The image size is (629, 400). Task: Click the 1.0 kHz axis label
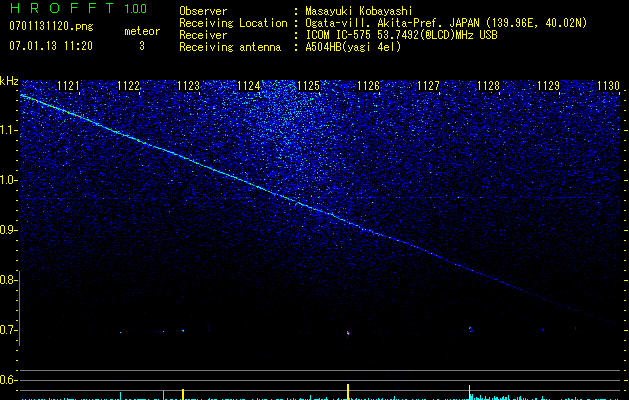pyautogui.click(x=8, y=180)
